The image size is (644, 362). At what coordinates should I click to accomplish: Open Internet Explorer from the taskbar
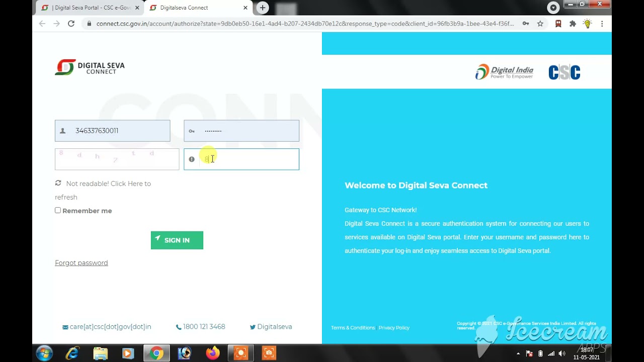(x=72, y=353)
